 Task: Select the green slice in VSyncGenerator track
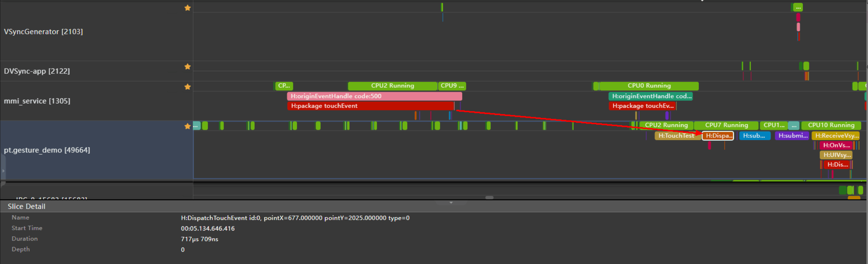(798, 7)
